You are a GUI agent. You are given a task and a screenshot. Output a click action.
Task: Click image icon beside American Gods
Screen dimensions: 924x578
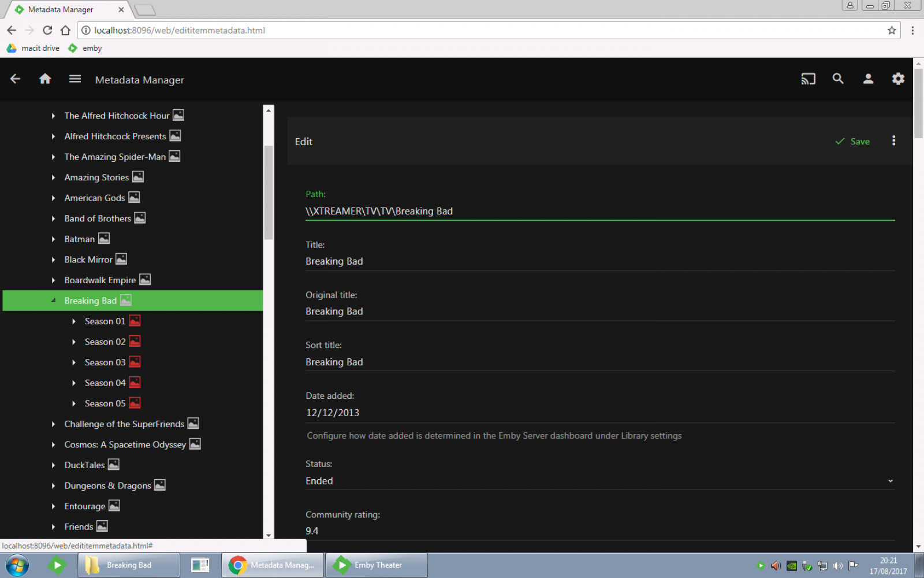click(x=134, y=198)
